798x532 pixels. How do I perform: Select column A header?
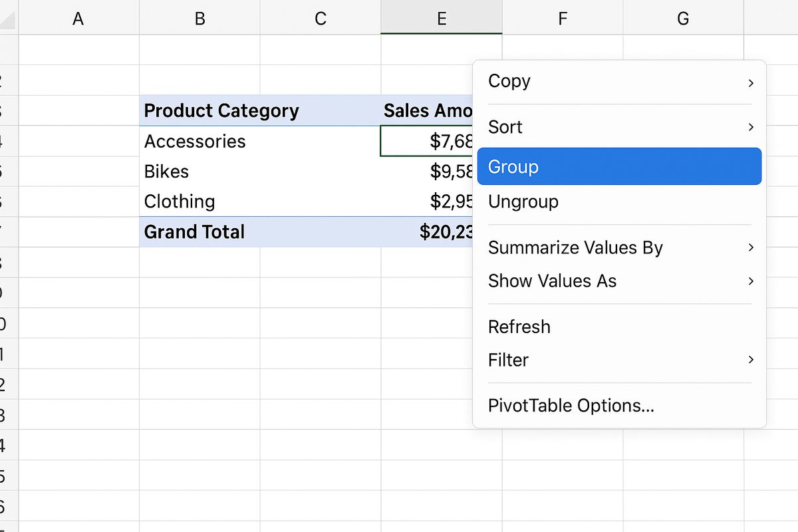pos(78,17)
